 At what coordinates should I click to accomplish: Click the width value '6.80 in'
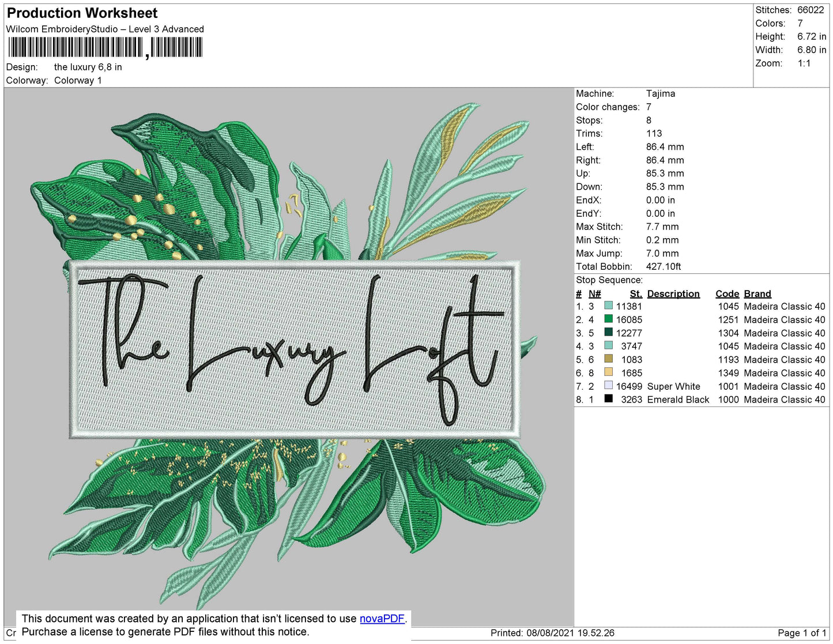point(812,50)
